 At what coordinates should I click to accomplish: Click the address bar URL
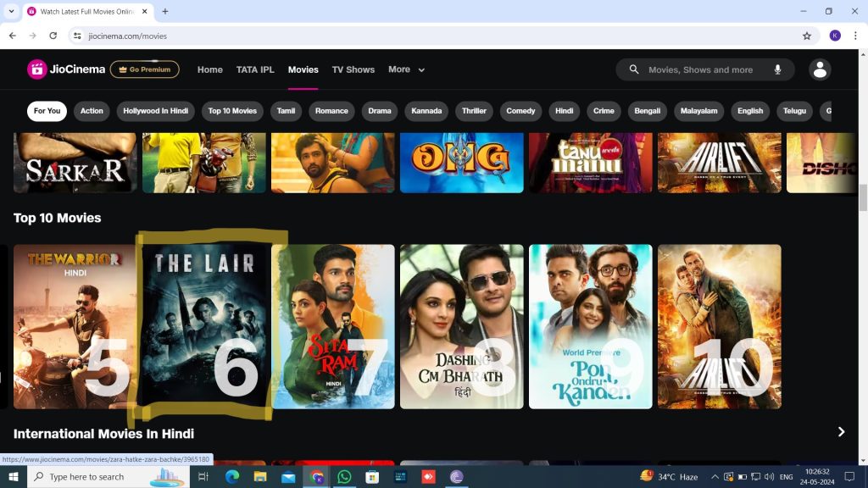128,36
